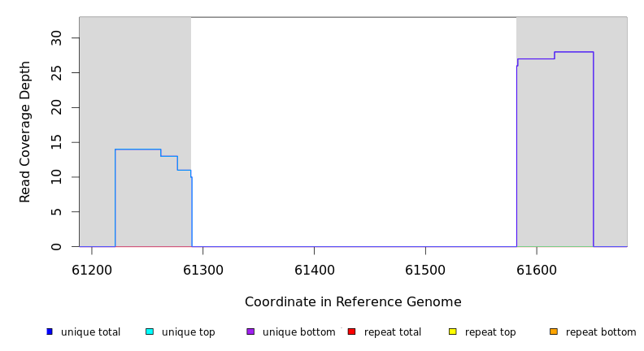
Task: Click the right coverage plateau at depth 28
Action: pyautogui.click(x=573, y=52)
